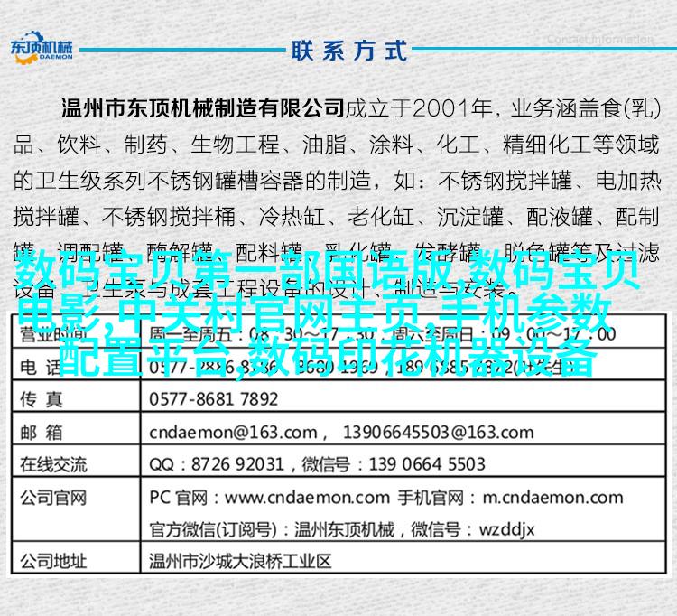Viewport: 677px width, 616px height.
Task: Click the 邮箱 row label
Action: 42,432
